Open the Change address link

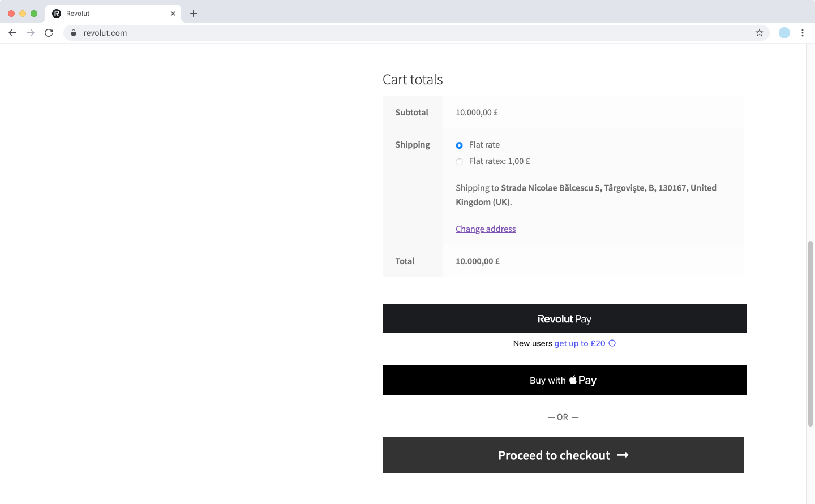(486, 229)
